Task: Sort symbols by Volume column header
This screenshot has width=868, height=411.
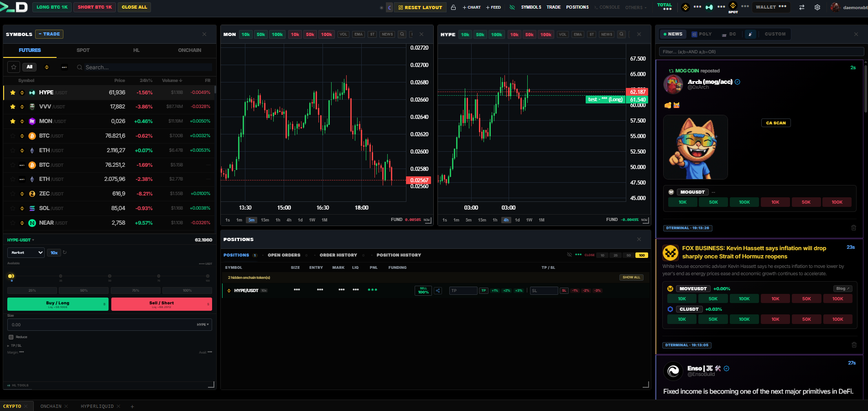Action: click(x=172, y=81)
